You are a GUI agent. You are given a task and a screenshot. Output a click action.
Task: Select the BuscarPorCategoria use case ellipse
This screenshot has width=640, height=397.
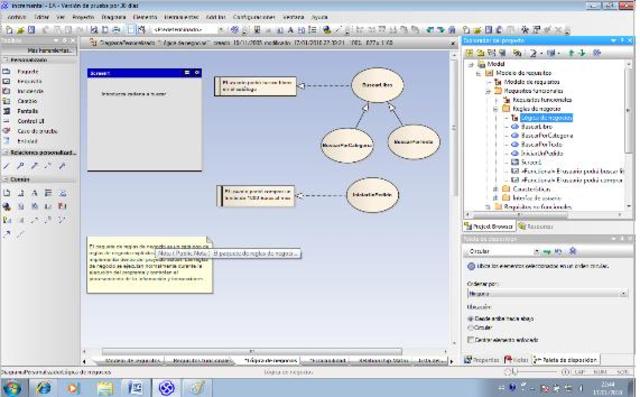coord(347,145)
